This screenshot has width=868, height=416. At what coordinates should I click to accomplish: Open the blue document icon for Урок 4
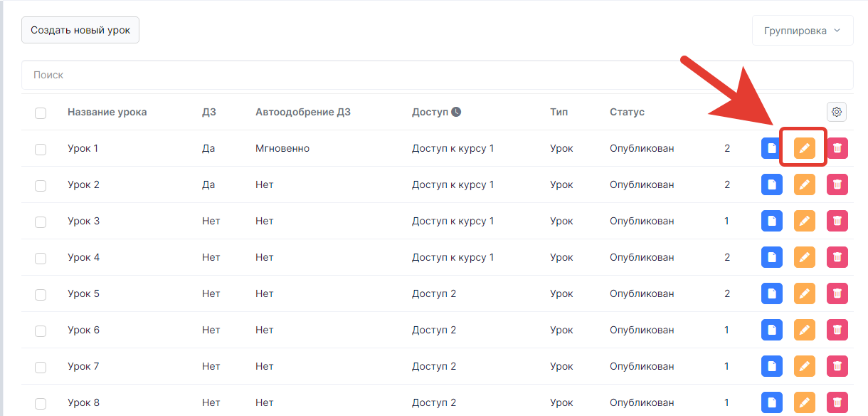click(772, 257)
